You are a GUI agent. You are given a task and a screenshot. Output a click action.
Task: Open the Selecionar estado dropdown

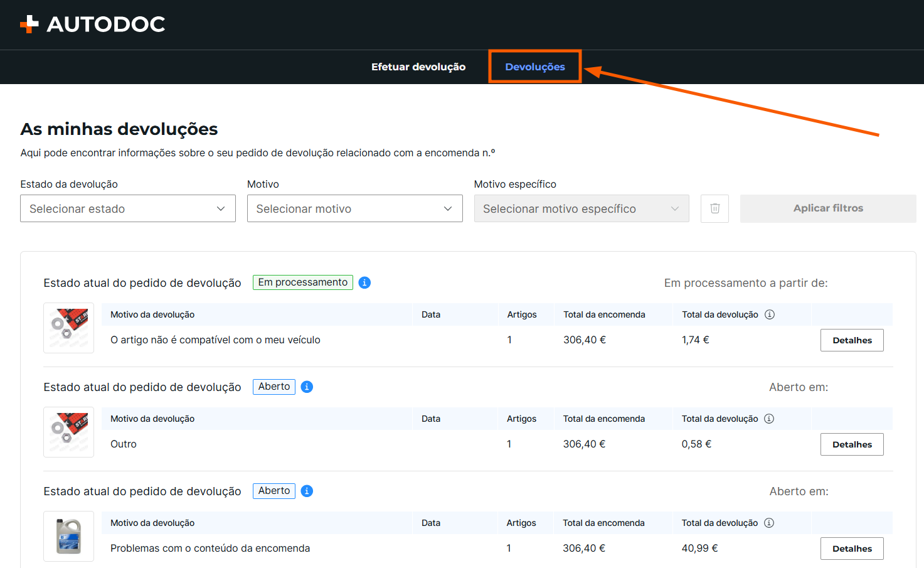pyautogui.click(x=128, y=208)
